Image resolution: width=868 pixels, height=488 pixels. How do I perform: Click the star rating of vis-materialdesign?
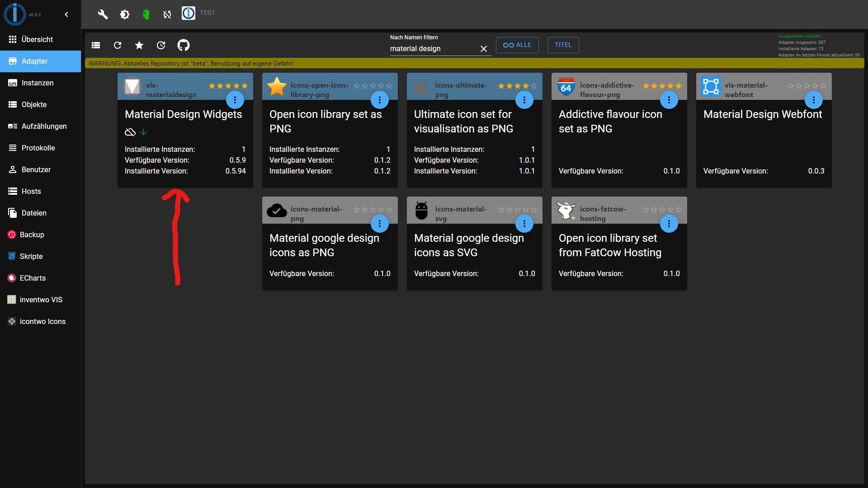point(228,86)
